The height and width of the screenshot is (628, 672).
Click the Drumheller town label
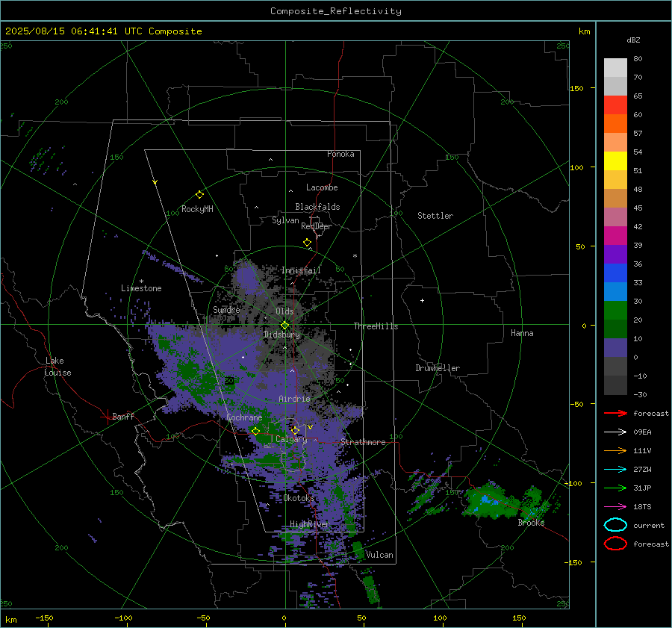(438, 368)
